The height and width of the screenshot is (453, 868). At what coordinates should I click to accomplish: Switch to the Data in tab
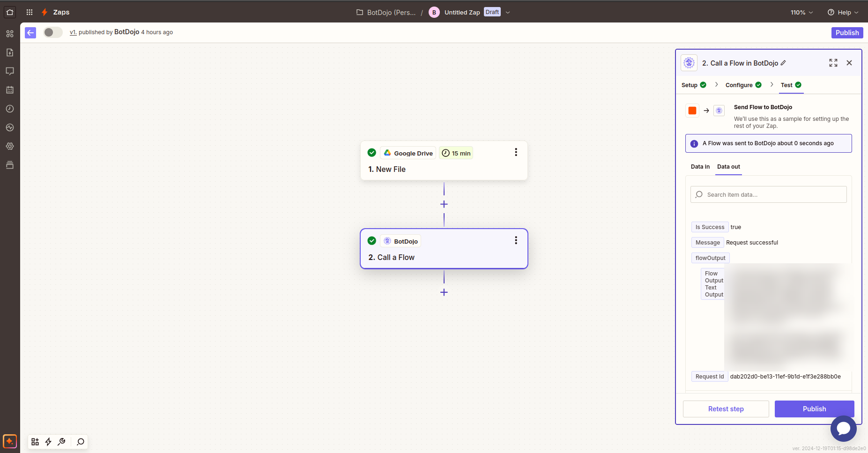click(x=700, y=167)
